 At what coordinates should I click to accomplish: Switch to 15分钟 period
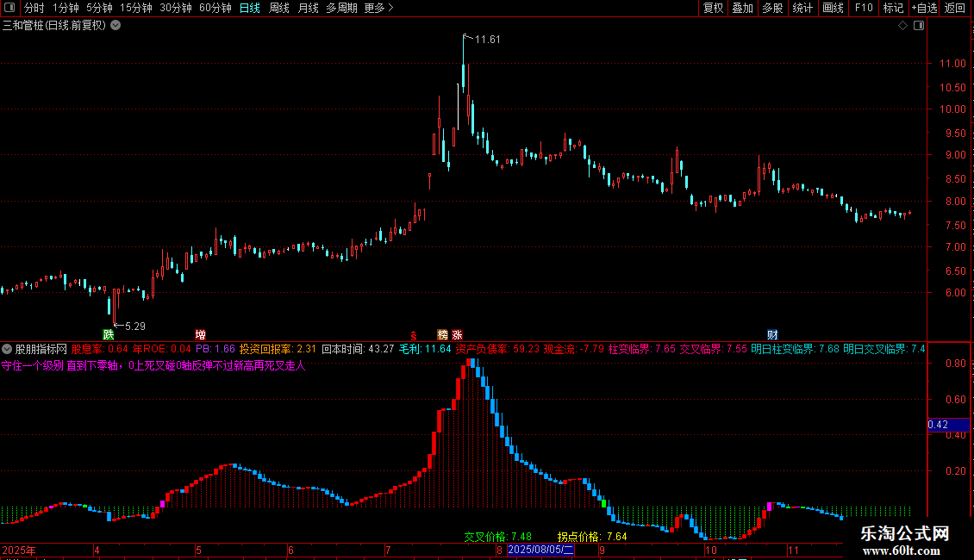[x=135, y=8]
